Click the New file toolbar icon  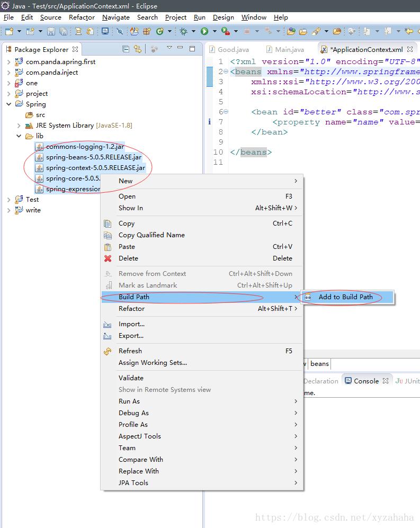click(10, 31)
